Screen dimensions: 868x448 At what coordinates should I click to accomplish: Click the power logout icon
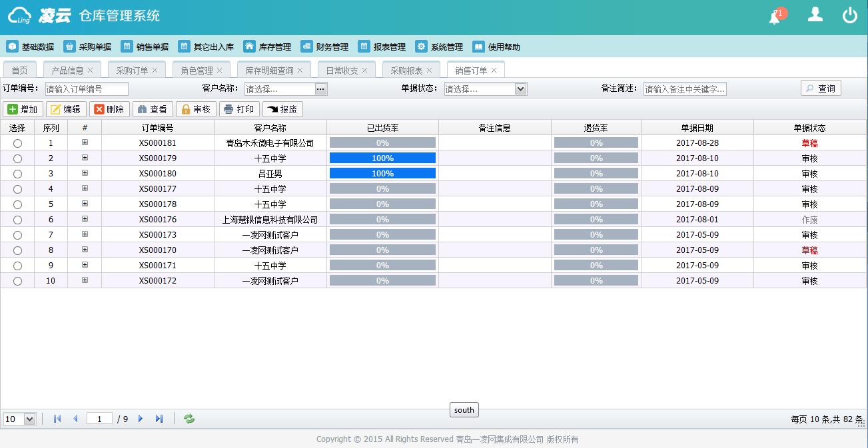[x=849, y=15]
